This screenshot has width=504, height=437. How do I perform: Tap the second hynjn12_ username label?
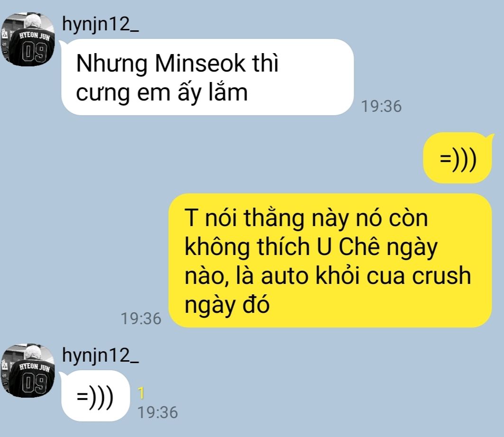click(101, 355)
